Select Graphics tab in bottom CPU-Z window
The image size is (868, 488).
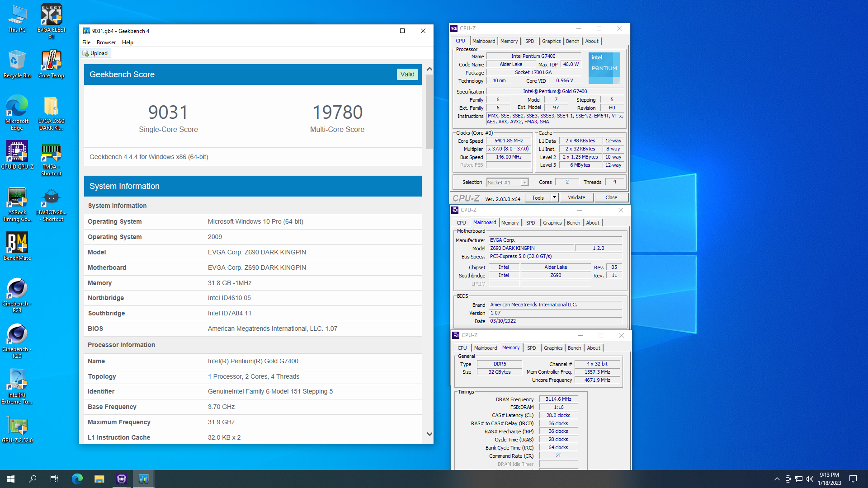pyautogui.click(x=553, y=348)
